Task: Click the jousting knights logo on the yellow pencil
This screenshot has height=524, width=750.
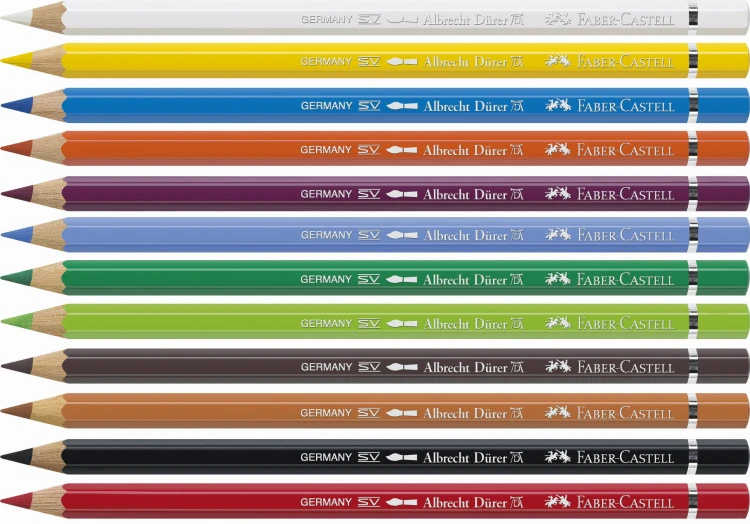Action: click(x=558, y=61)
